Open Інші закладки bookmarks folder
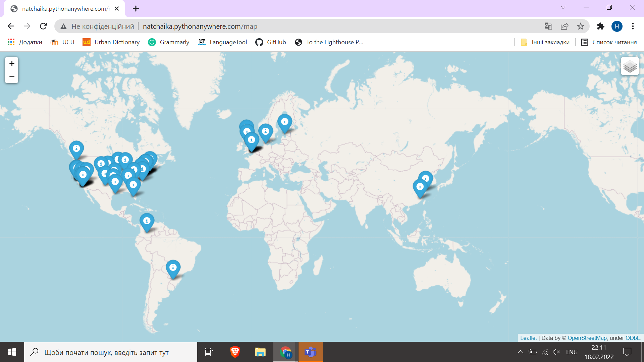Image resolution: width=644 pixels, height=362 pixels. (545, 42)
